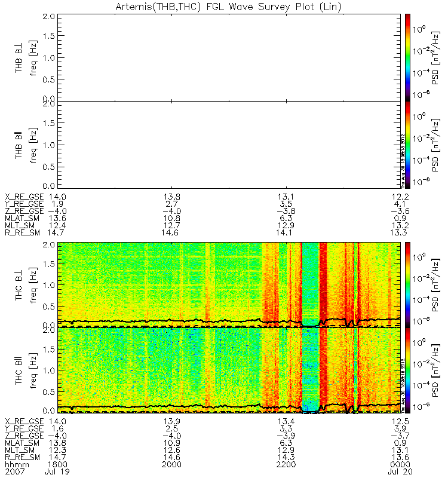Click 'R_RE_SM' label in the lower ephemeris table
Viewport: 448px width, 478px height.
tap(22, 457)
